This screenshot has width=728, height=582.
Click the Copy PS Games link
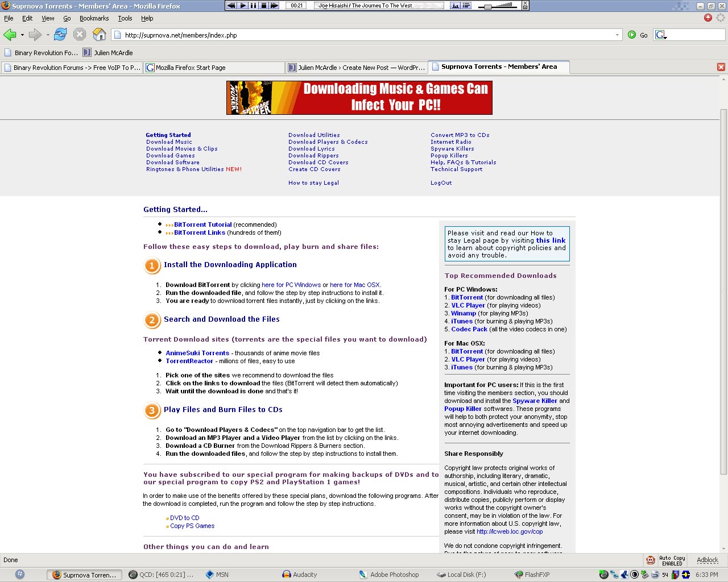click(x=192, y=526)
